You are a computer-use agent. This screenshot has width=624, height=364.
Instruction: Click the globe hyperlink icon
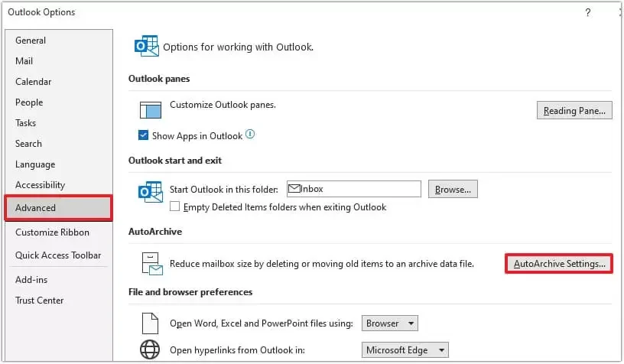click(x=151, y=350)
